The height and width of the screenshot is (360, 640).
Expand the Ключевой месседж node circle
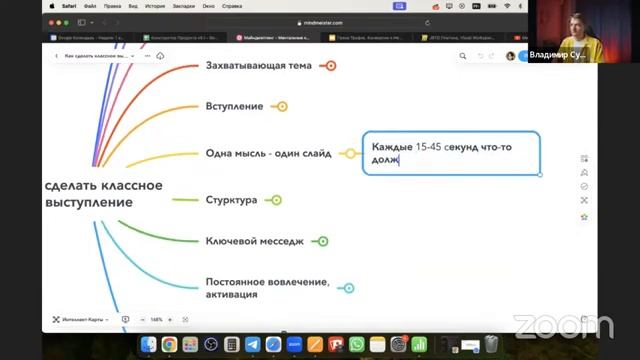coord(323,241)
